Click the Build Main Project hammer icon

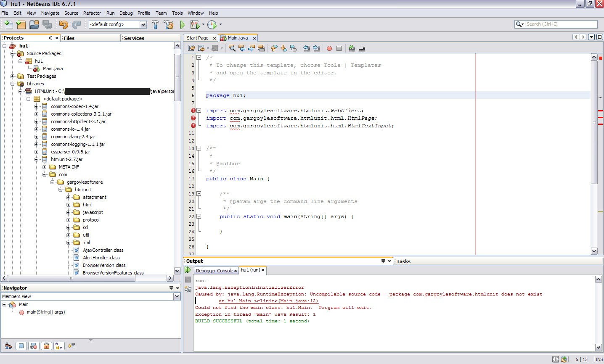click(155, 24)
